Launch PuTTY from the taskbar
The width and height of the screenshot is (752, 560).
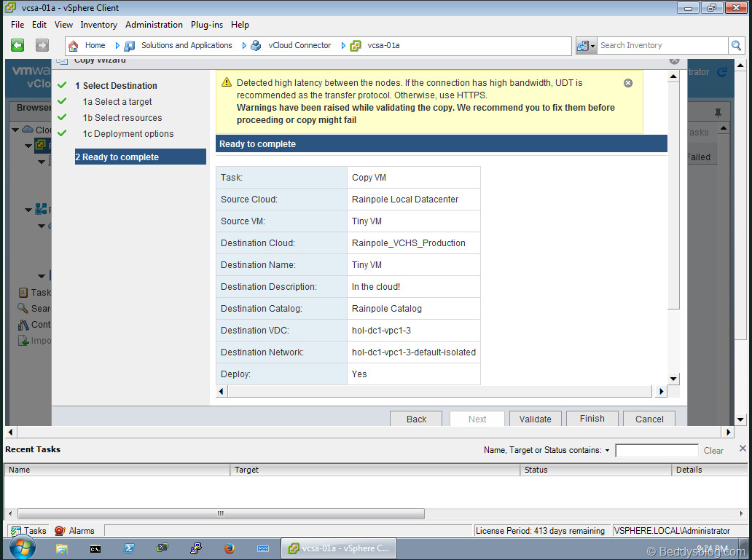pyautogui.click(x=196, y=548)
